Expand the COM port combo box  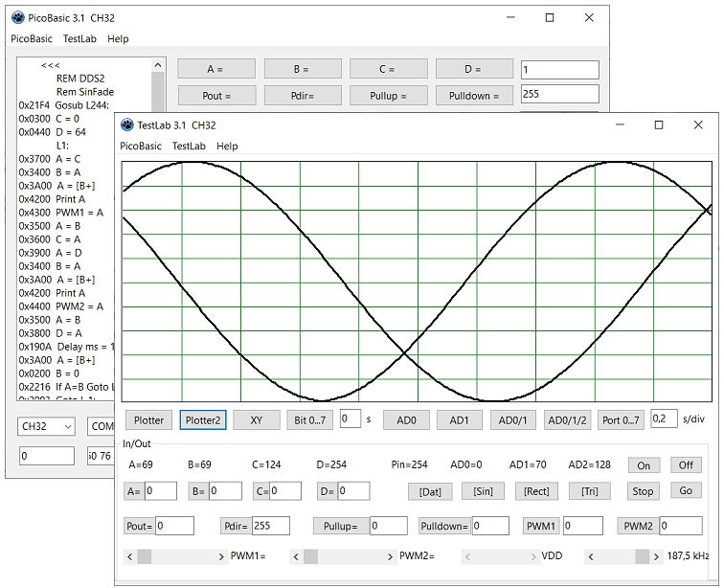pos(101,426)
